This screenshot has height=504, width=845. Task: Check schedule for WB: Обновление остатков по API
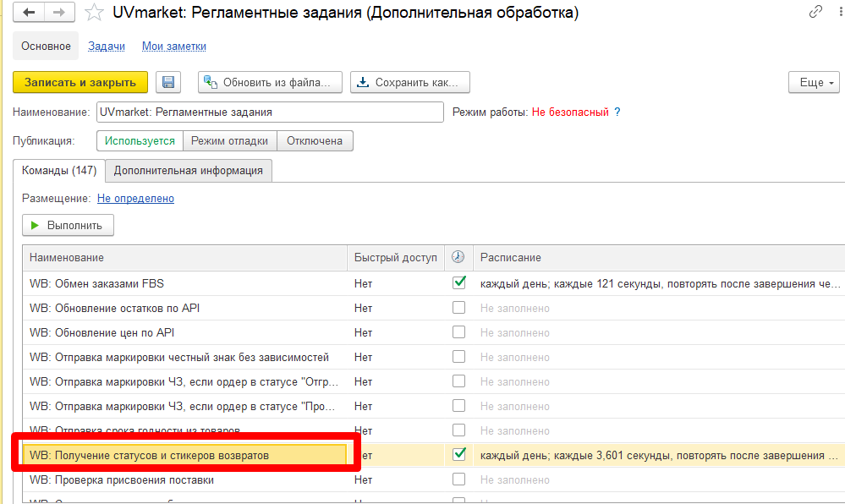[458, 307]
